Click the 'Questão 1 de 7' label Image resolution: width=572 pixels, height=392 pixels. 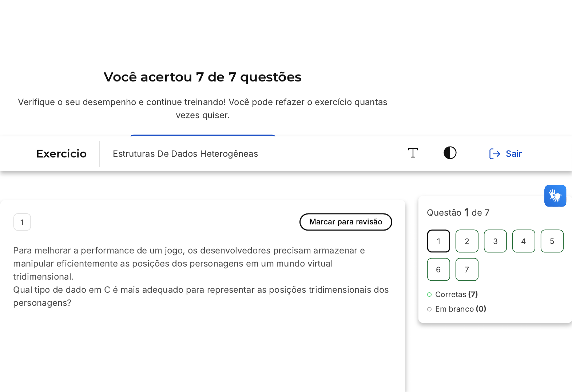point(458,213)
